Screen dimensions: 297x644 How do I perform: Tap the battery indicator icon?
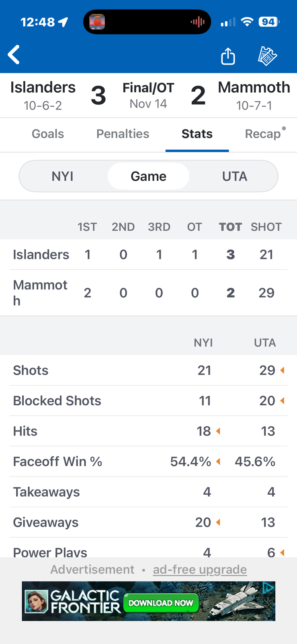tap(269, 22)
